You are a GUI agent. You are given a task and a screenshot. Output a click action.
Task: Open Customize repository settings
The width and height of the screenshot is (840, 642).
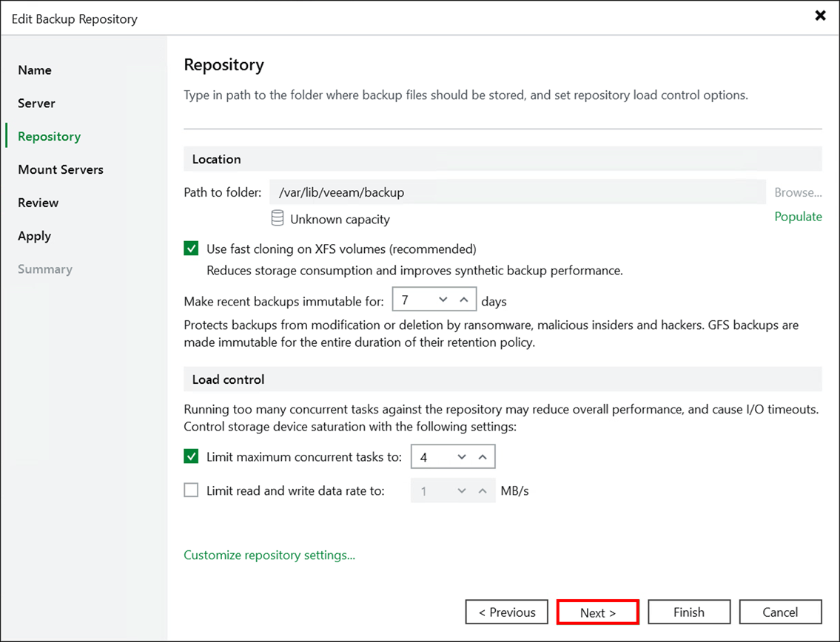(269, 555)
